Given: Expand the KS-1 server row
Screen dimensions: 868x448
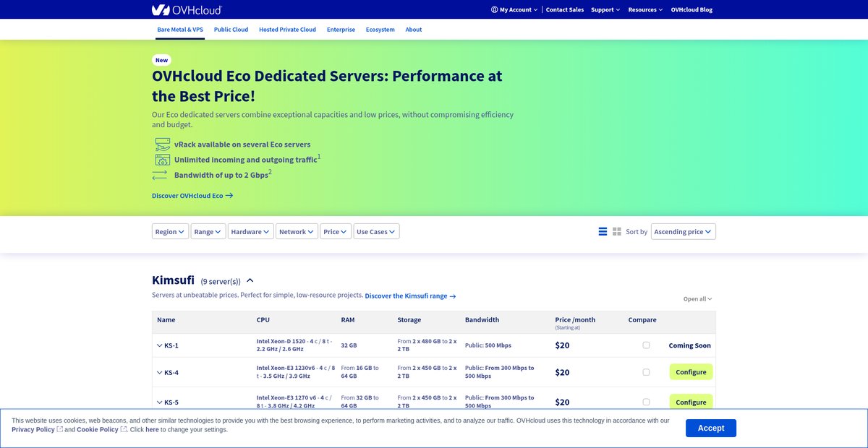Looking at the screenshot, I should (x=160, y=345).
